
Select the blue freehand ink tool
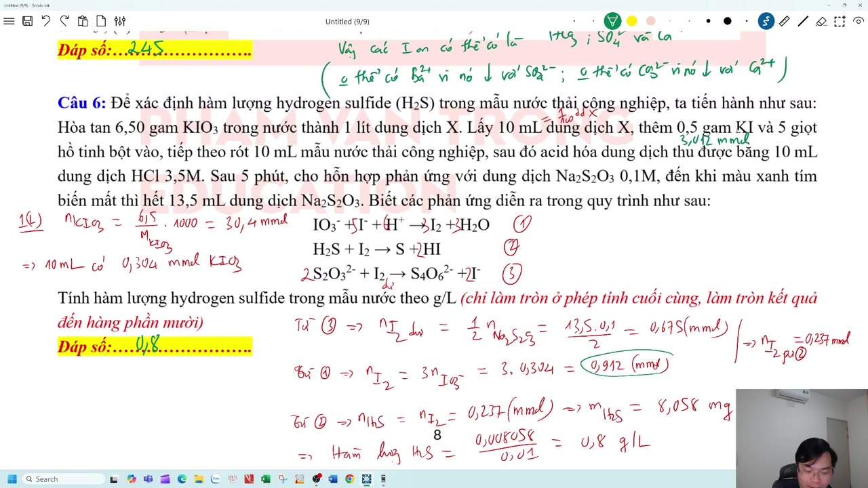click(x=766, y=21)
